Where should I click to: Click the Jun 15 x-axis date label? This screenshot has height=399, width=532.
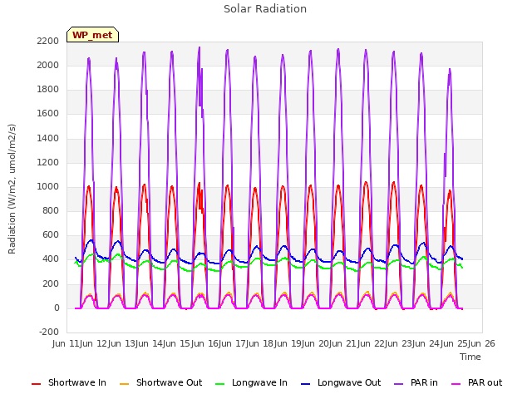(x=178, y=343)
